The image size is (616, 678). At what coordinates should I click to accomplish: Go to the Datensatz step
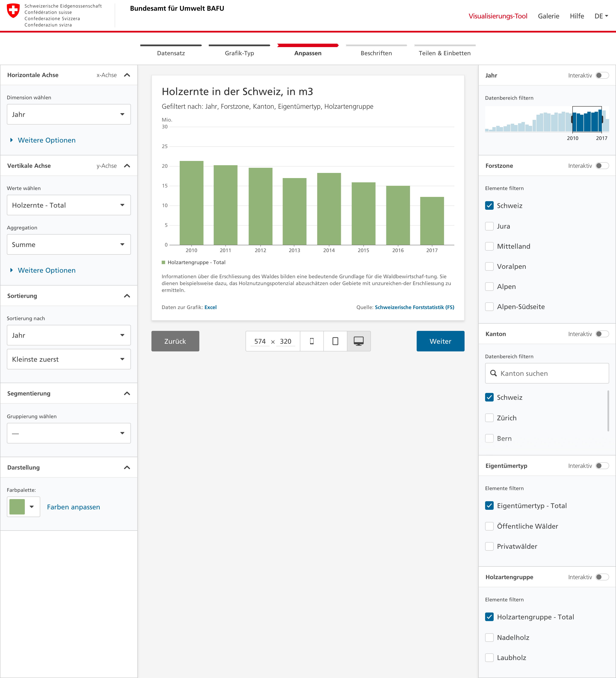point(171,51)
